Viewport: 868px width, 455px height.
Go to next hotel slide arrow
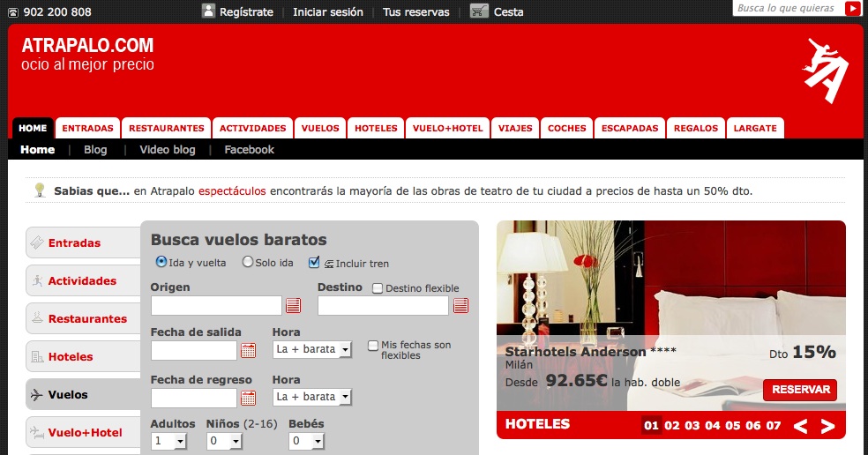click(827, 426)
